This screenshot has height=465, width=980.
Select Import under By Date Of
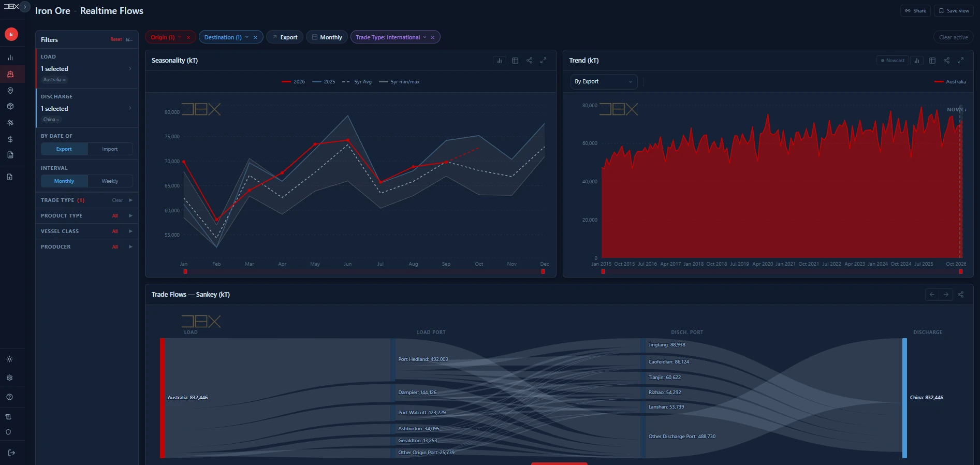[110, 149]
